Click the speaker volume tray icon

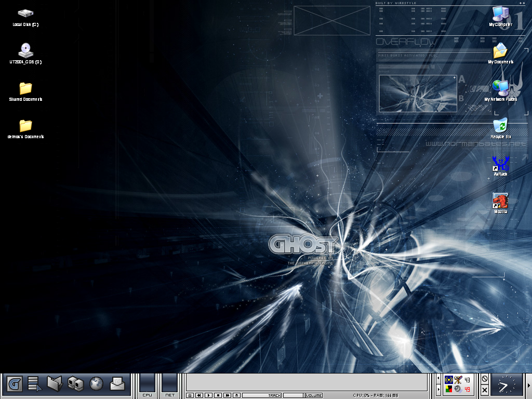coord(458,389)
